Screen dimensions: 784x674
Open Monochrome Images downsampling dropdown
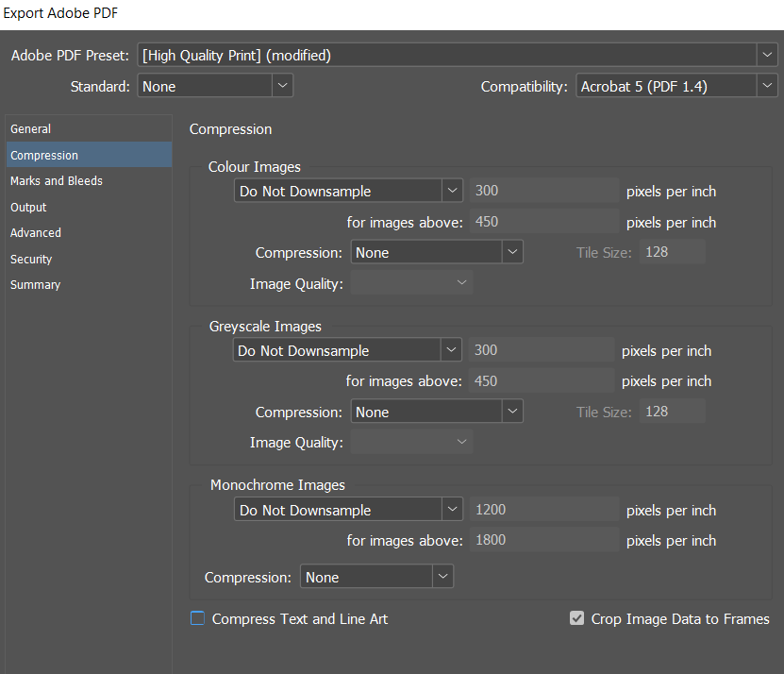348,511
